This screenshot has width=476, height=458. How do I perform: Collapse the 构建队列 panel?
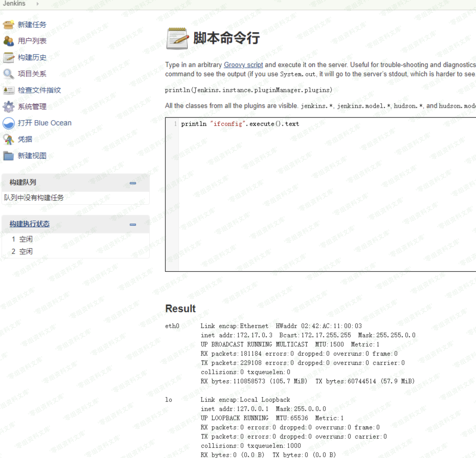pos(133,183)
